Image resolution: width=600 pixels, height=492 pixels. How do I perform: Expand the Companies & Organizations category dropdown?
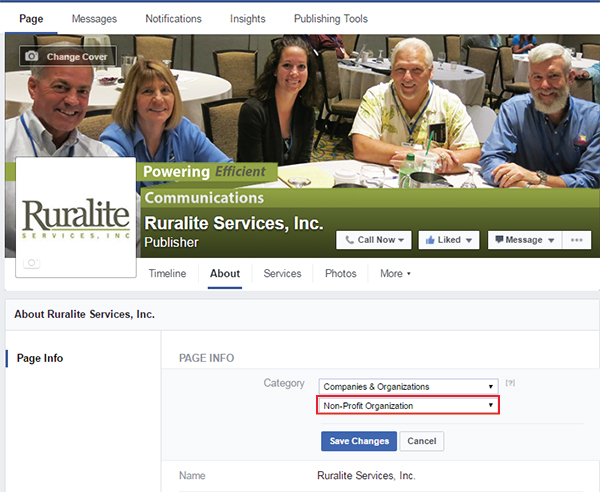tap(408, 385)
